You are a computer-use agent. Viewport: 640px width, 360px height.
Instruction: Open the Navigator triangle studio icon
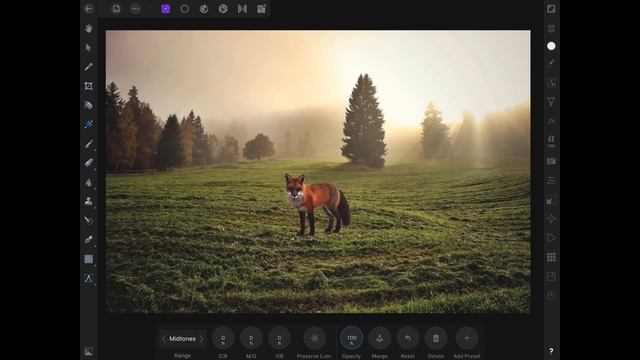click(x=551, y=238)
